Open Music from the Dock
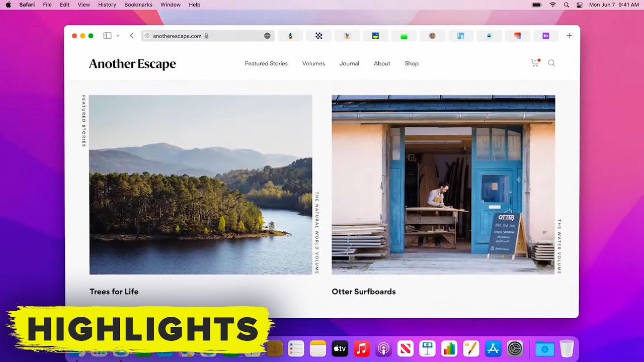This screenshot has width=644, height=362. click(362, 348)
